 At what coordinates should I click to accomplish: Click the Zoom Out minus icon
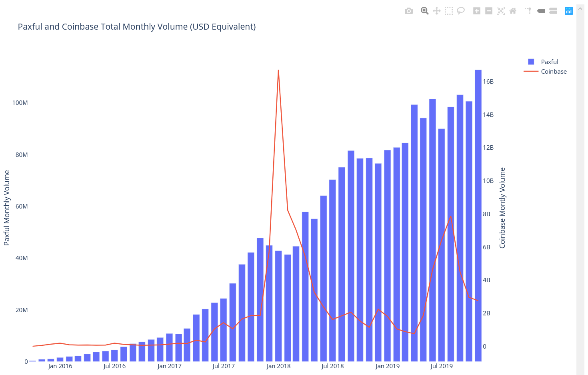point(489,11)
